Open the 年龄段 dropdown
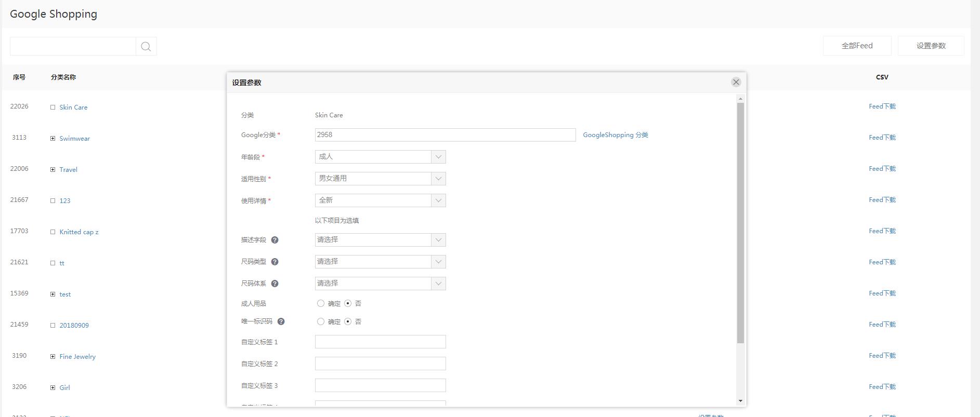Image resolution: width=980 pixels, height=417 pixels. (380, 157)
